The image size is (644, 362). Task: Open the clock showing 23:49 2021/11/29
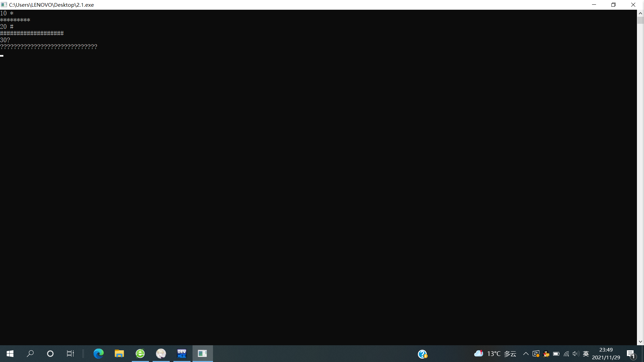point(606,354)
